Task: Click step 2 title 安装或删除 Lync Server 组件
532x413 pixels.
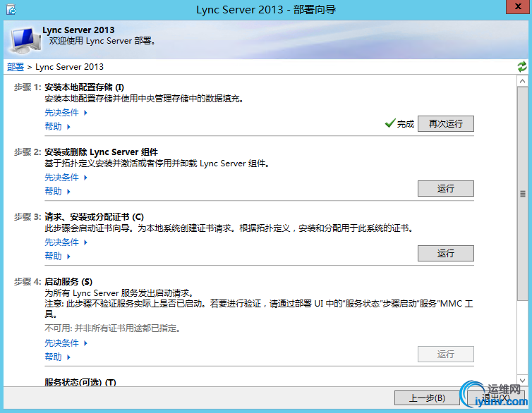Action: (101, 152)
